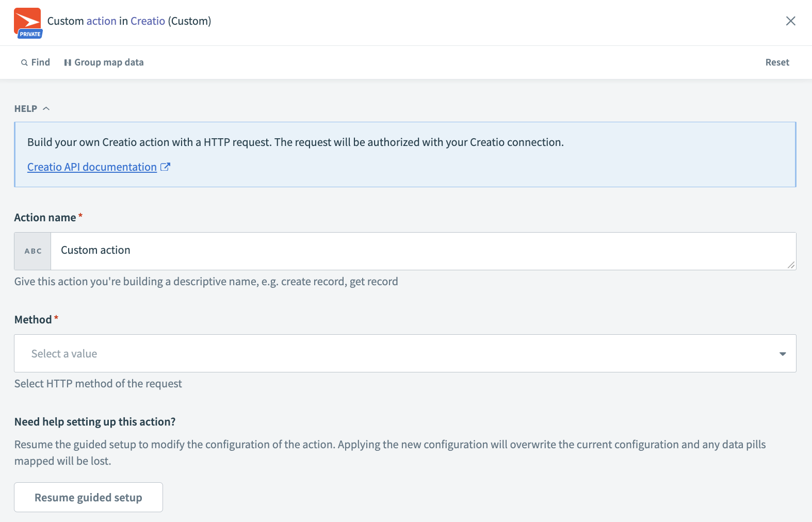Viewport: 812px width, 522px height.
Task: Collapse the HELP section chevron
Action: point(46,108)
